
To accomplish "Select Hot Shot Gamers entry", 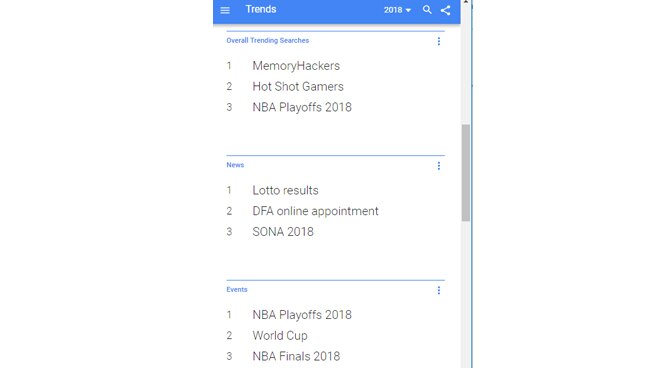I will (298, 86).
